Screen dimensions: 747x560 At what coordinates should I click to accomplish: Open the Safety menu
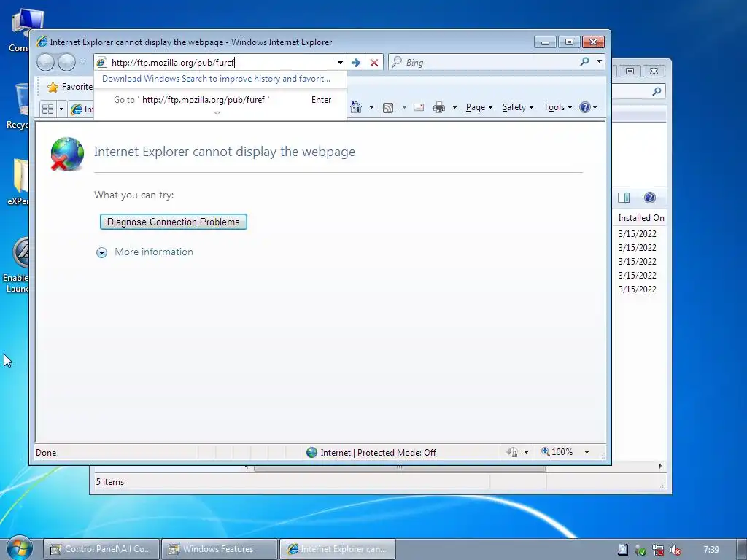(x=518, y=107)
